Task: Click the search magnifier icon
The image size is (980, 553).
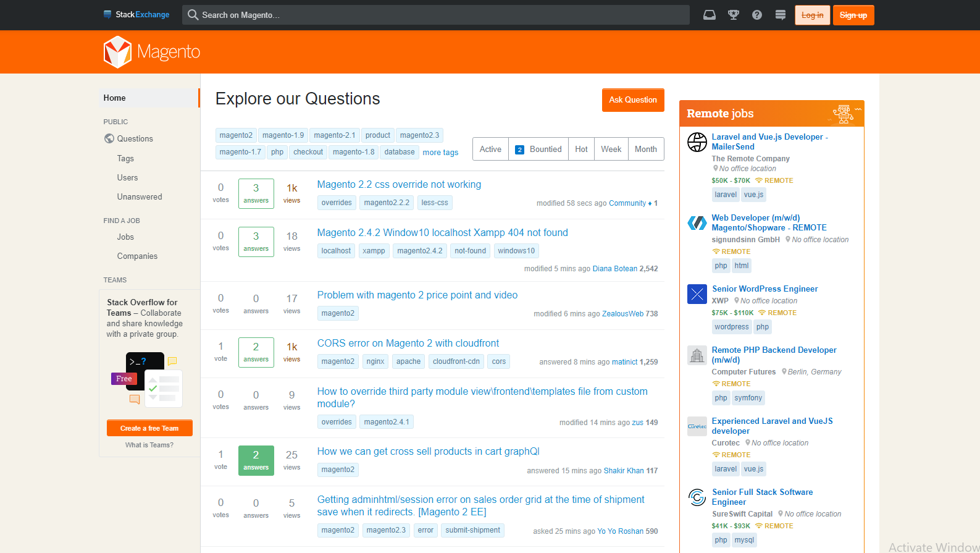Action: [x=193, y=15]
